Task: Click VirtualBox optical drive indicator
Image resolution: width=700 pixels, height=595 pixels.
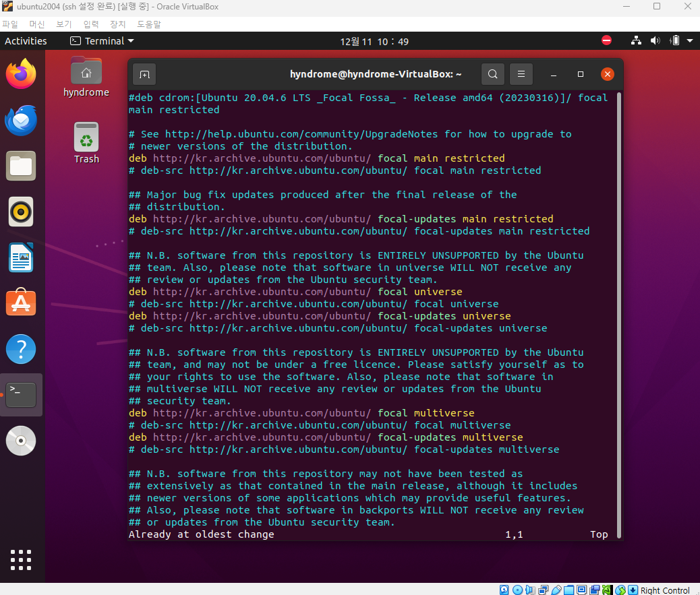Action: [517, 590]
